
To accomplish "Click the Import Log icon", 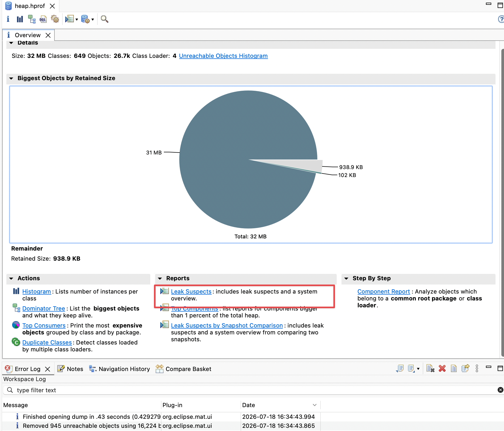I will [x=411, y=368].
